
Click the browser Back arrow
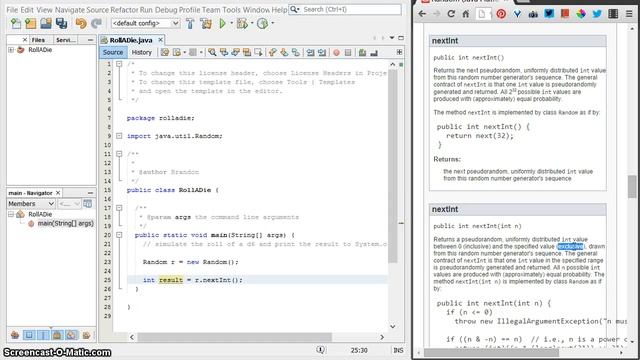[x=422, y=14]
